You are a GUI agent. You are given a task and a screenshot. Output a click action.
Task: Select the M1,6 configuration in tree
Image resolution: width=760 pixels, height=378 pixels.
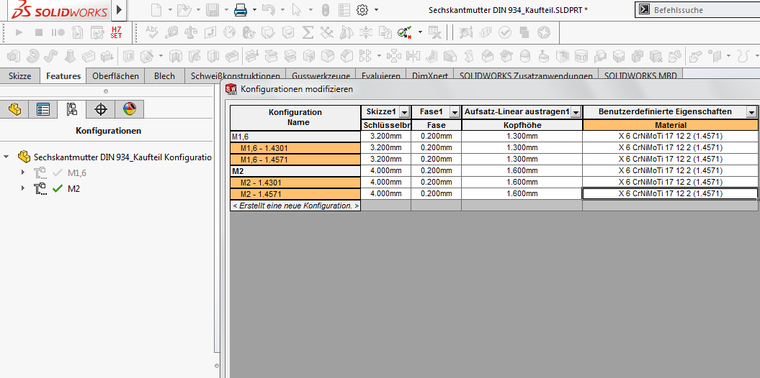77,173
